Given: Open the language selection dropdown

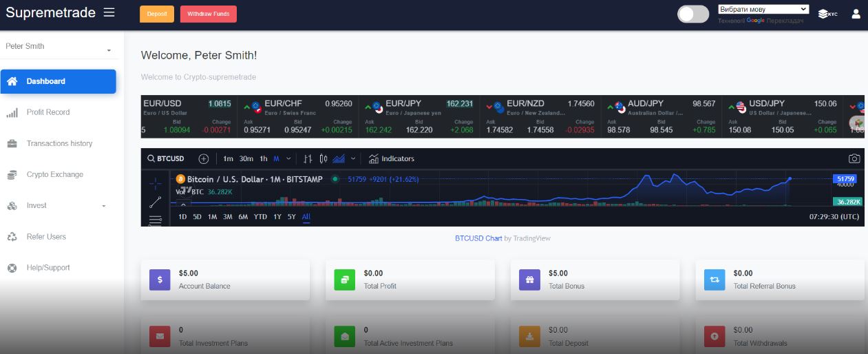Looking at the screenshot, I should pos(763,10).
